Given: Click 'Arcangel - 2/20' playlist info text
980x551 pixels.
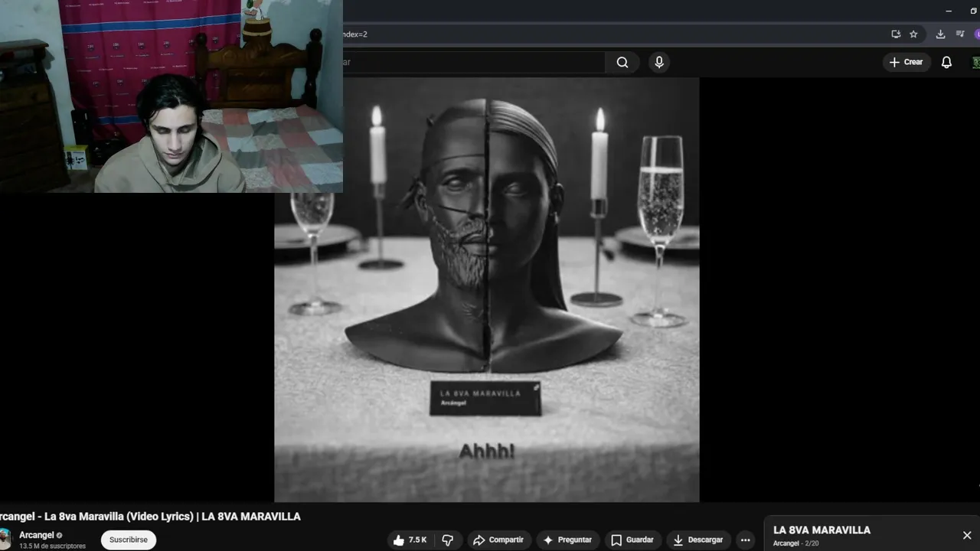Looking at the screenshot, I should pyautogui.click(x=795, y=543).
